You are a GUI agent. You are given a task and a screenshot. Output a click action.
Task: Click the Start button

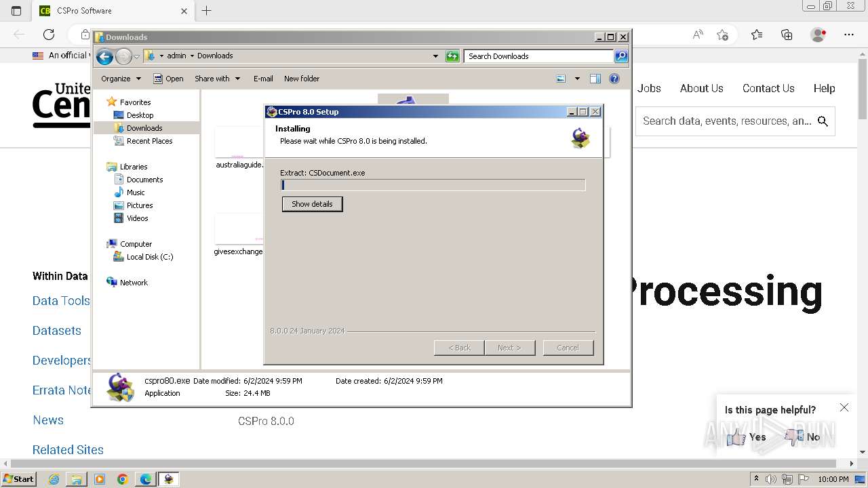[x=19, y=479]
